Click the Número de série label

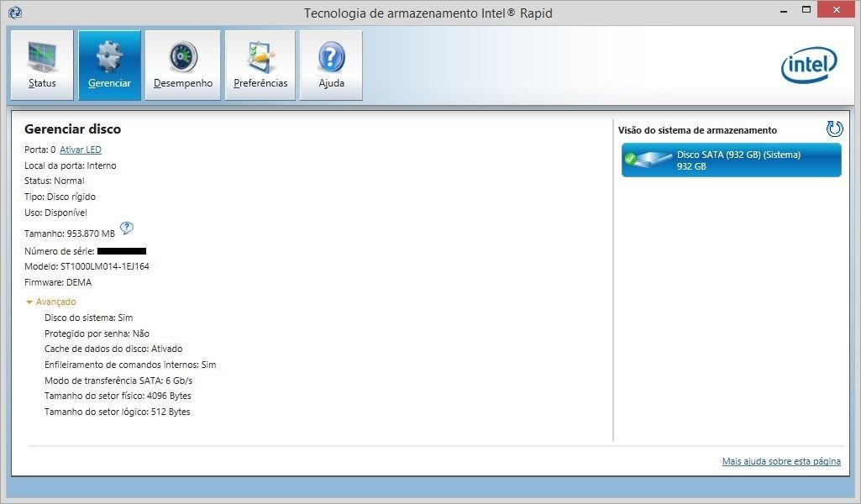tap(60, 251)
